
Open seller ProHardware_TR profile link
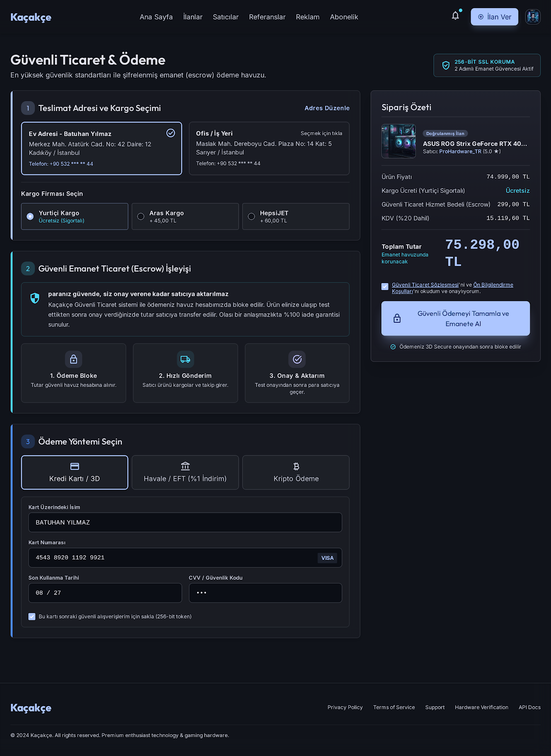pos(460,152)
